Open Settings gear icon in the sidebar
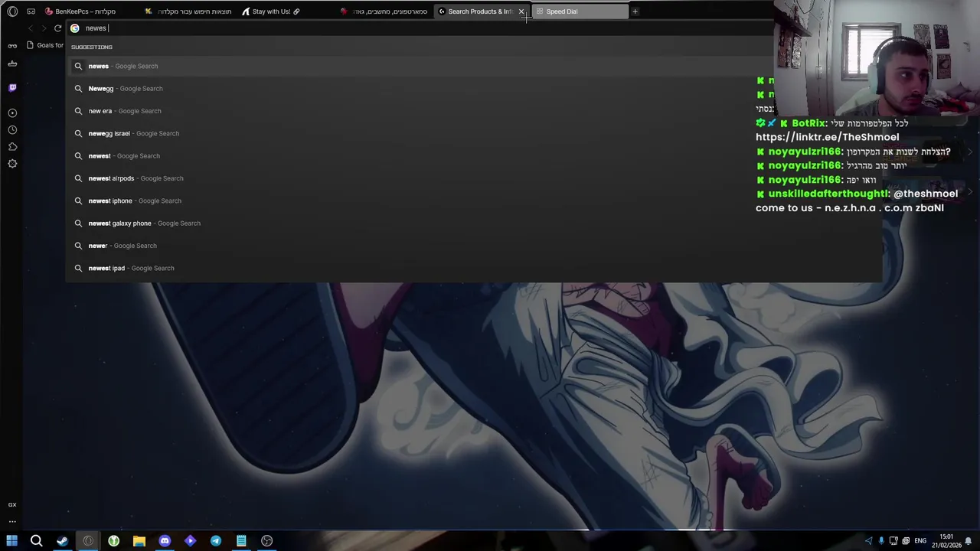 tap(12, 164)
